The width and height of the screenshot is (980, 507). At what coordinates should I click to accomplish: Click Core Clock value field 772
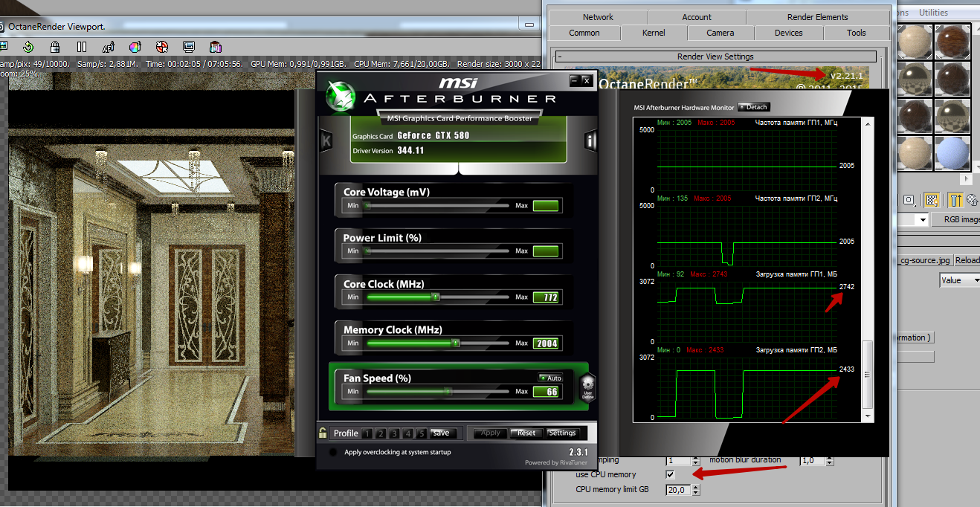(x=546, y=297)
